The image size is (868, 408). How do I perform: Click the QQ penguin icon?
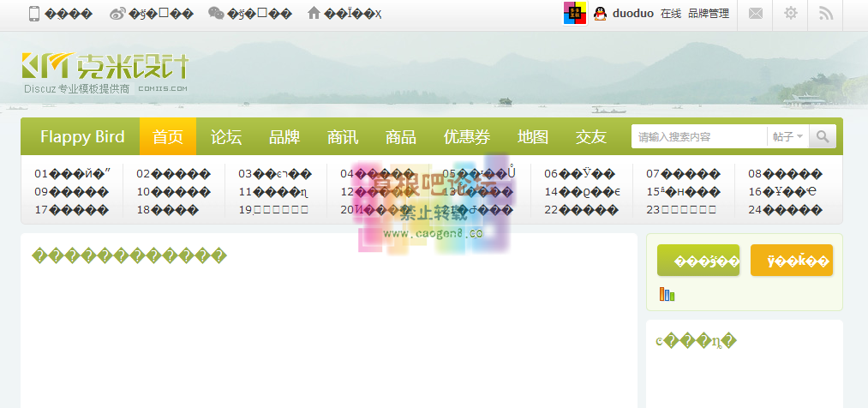(600, 14)
